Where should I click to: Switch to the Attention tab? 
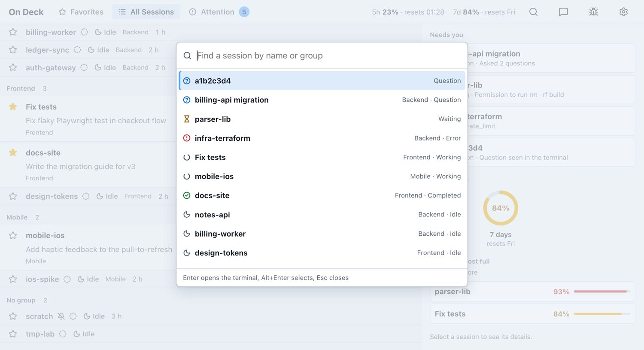coord(219,12)
